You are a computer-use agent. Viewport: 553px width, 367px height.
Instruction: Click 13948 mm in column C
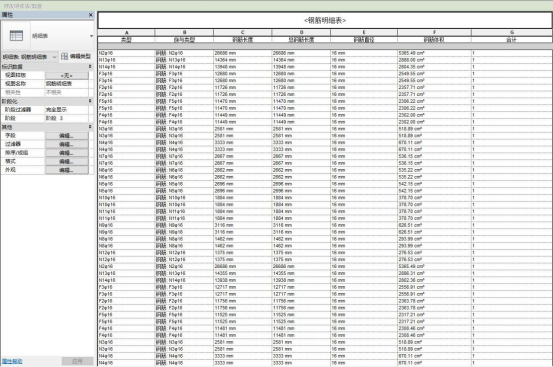pos(243,67)
